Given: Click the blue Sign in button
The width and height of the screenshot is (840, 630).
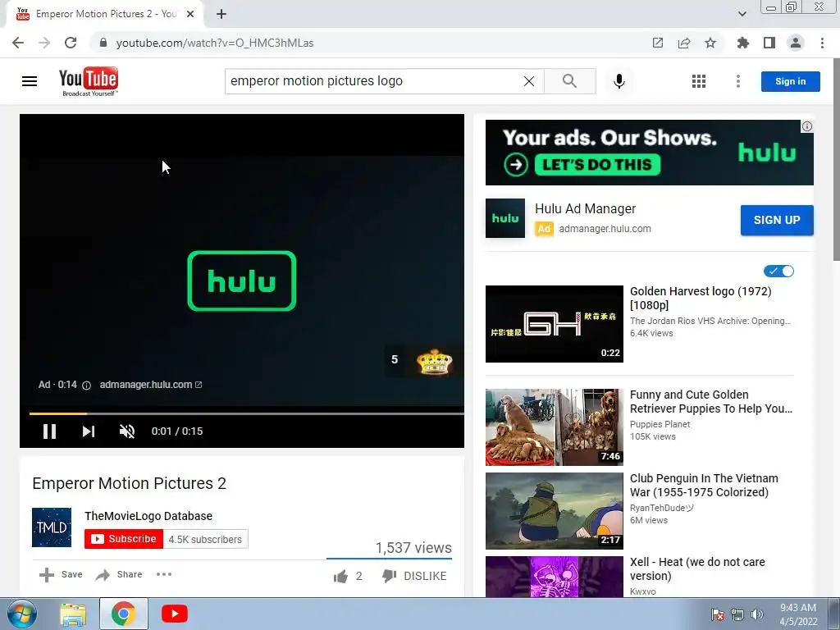Looking at the screenshot, I should [x=790, y=81].
